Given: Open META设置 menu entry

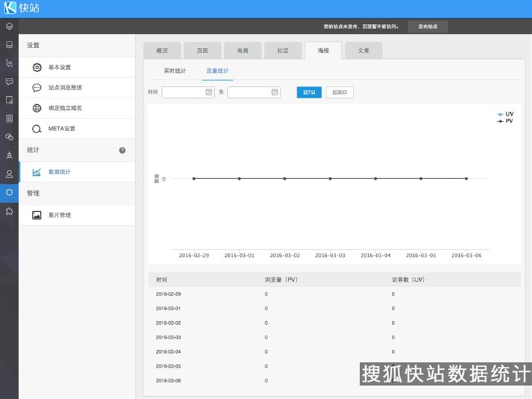Looking at the screenshot, I should click(77, 129).
